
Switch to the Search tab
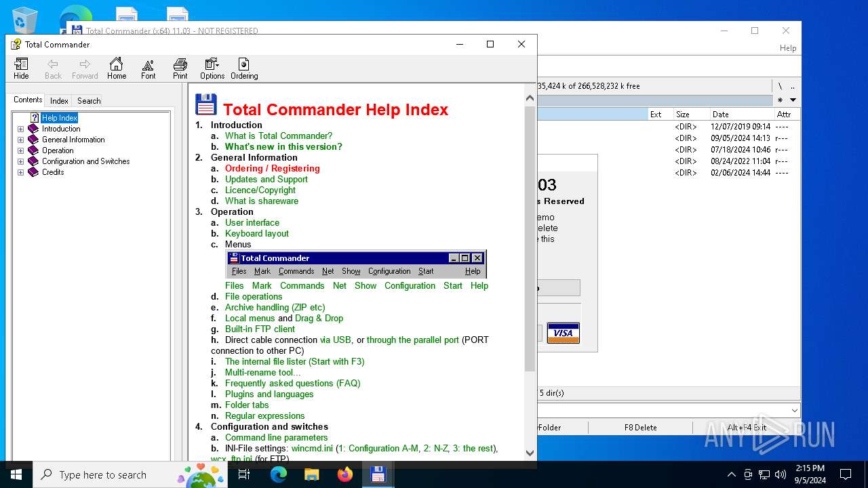click(89, 101)
